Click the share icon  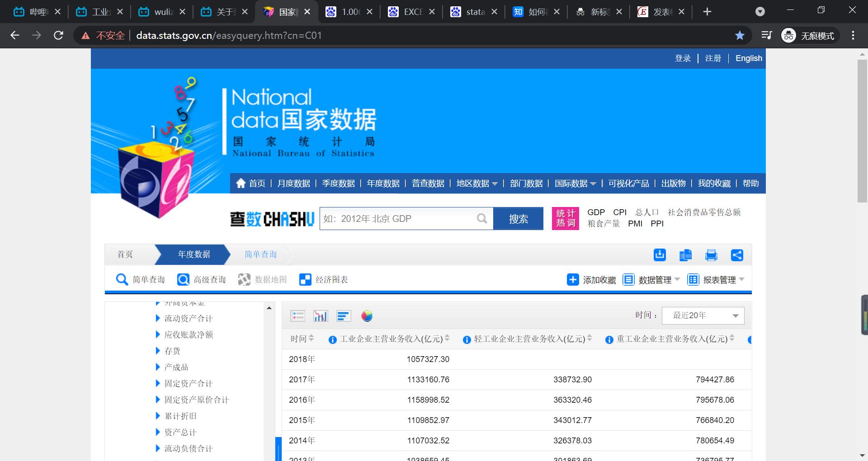coord(737,255)
